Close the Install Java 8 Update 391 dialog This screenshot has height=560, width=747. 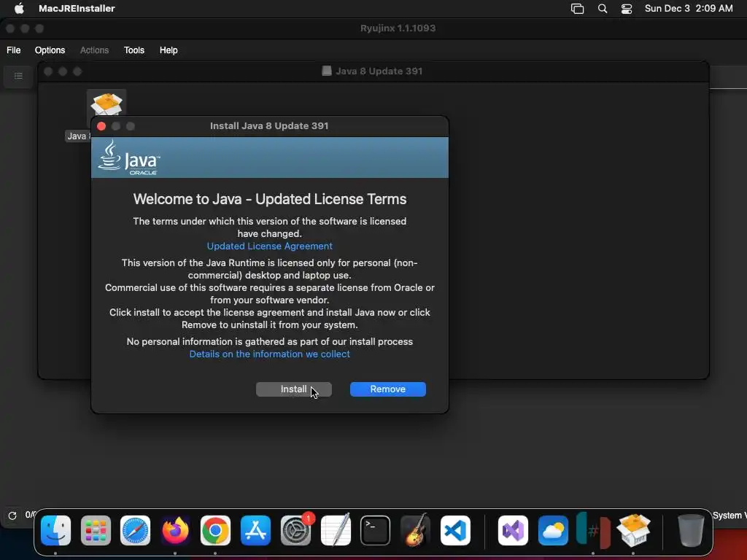point(101,126)
